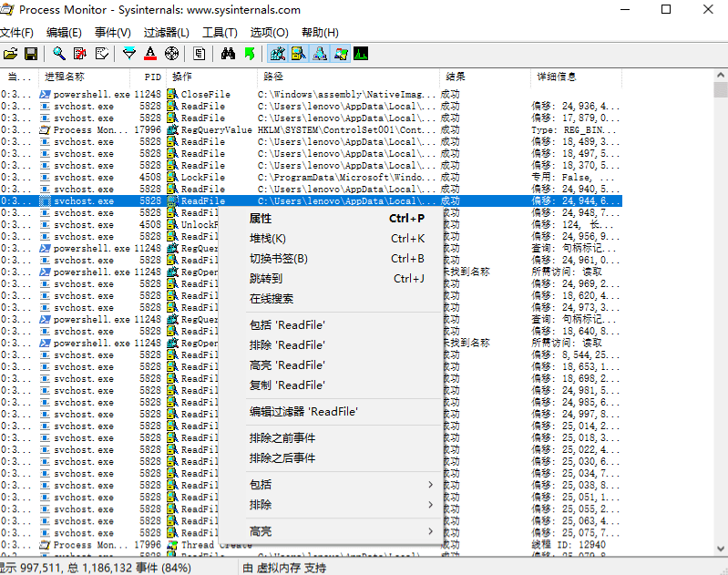Click the scrollbar up arrow
Image resolution: width=728 pixels, height=575 pixels.
721,75
